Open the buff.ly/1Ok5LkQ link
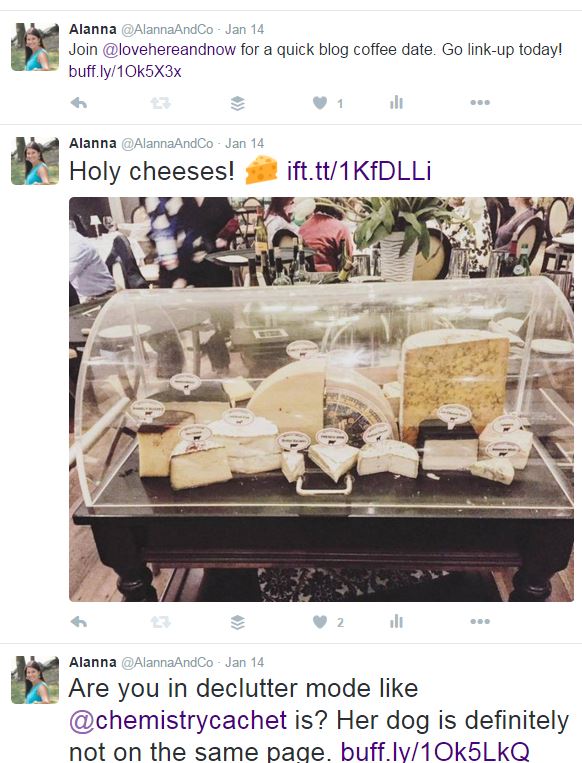The height and width of the screenshot is (763, 582). [435, 751]
